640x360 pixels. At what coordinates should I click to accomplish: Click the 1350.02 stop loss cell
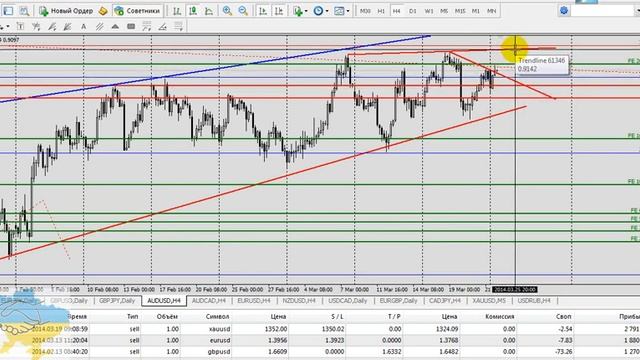[x=333, y=329]
